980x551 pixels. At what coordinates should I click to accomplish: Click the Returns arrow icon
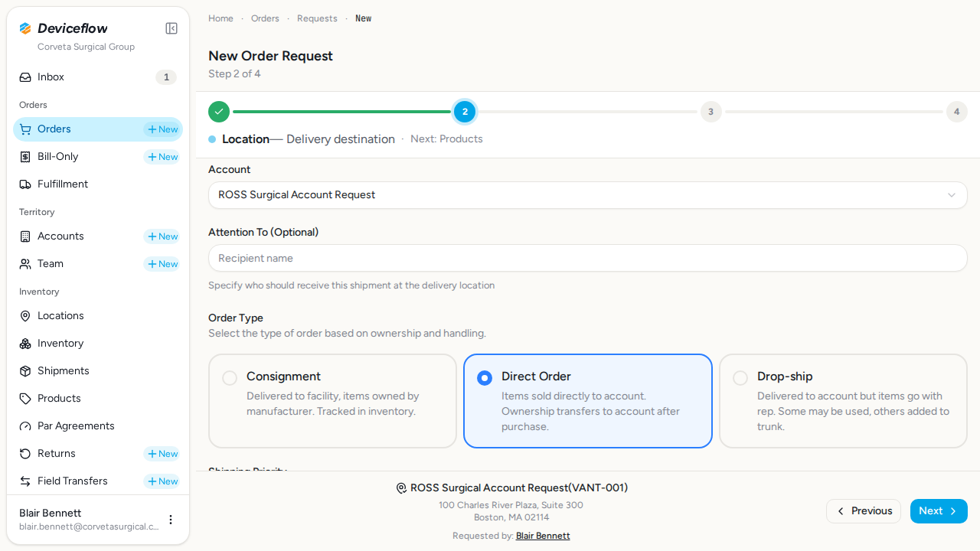[25, 454]
